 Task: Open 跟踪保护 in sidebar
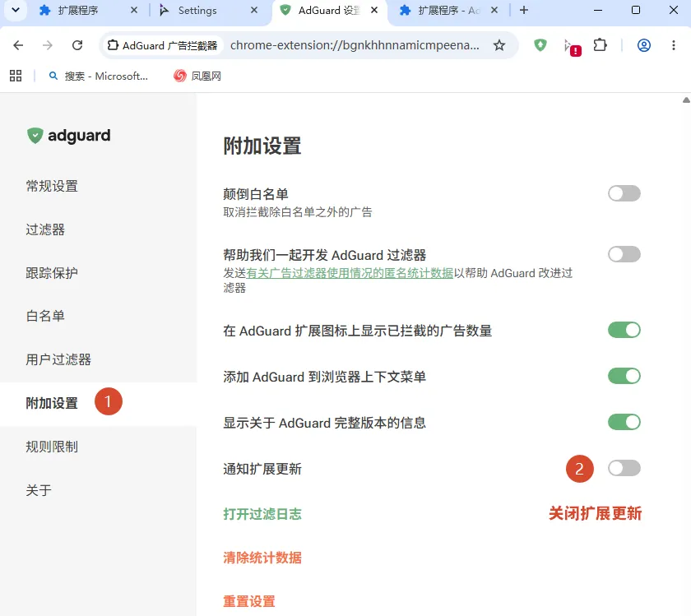pos(52,273)
